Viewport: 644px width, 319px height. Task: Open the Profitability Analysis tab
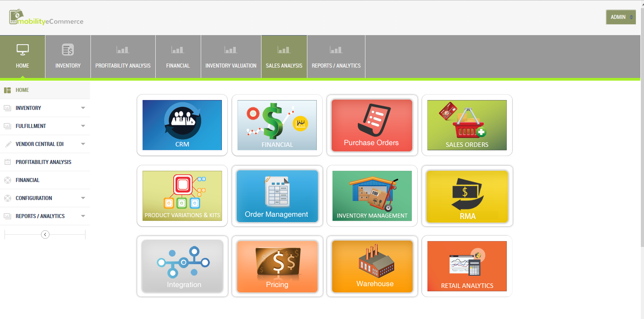[123, 56]
